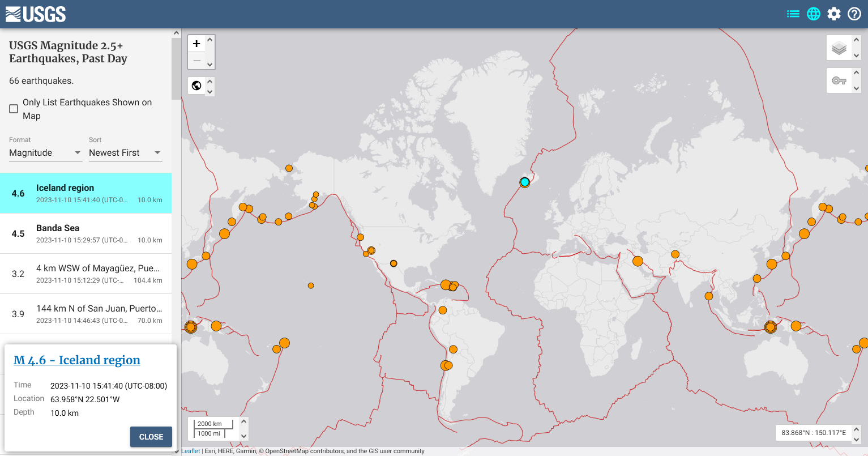
Task: Open the M 4.6 - Iceland region link
Action: click(x=77, y=360)
